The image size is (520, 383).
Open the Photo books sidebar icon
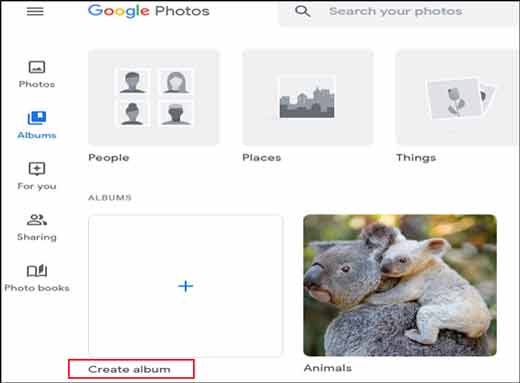pyautogui.click(x=37, y=271)
